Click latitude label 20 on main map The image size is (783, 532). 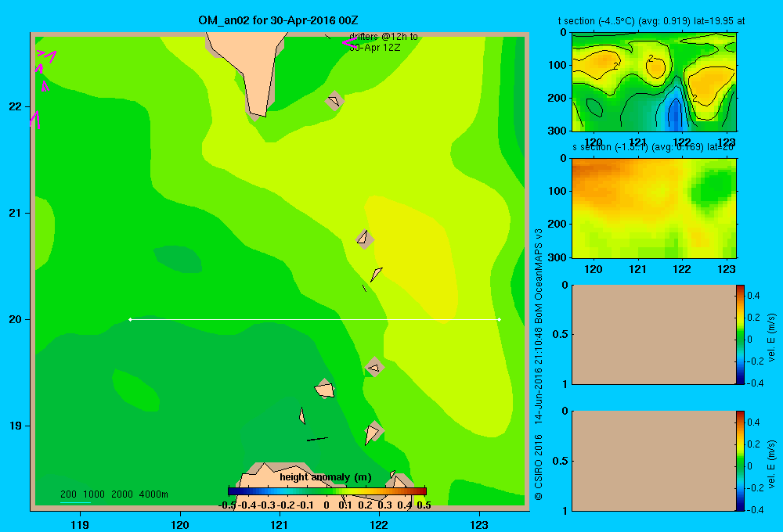click(x=16, y=319)
